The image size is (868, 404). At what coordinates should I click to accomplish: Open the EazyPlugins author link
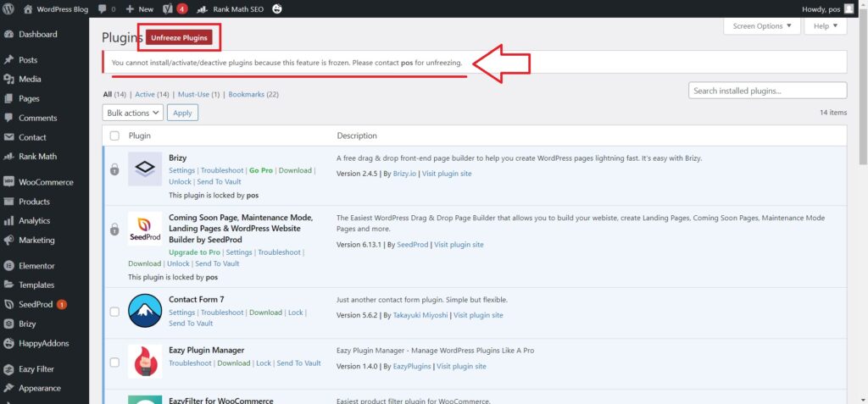click(x=413, y=366)
